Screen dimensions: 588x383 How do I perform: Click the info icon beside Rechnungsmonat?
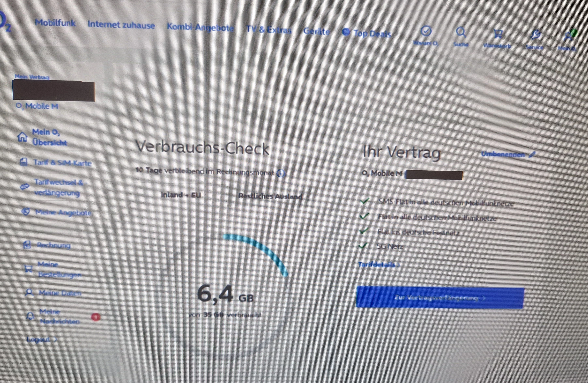point(281,173)
